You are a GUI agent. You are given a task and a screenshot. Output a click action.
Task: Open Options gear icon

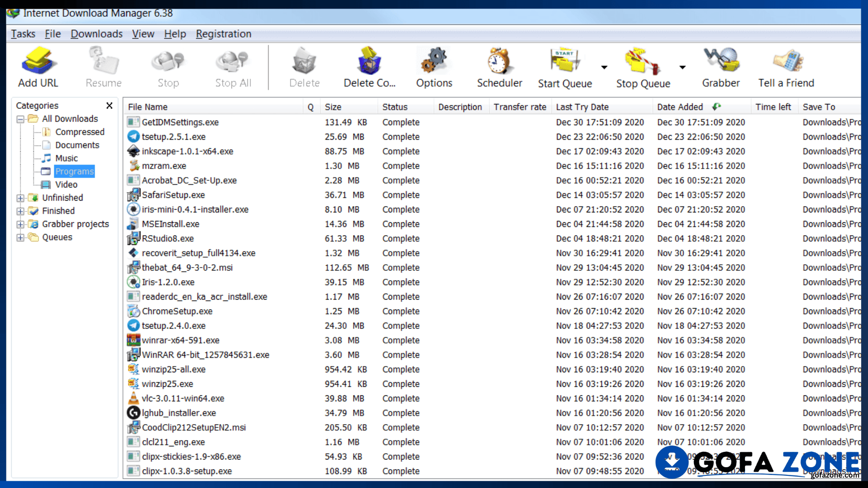pyautogui.click(x=434, y=61)
